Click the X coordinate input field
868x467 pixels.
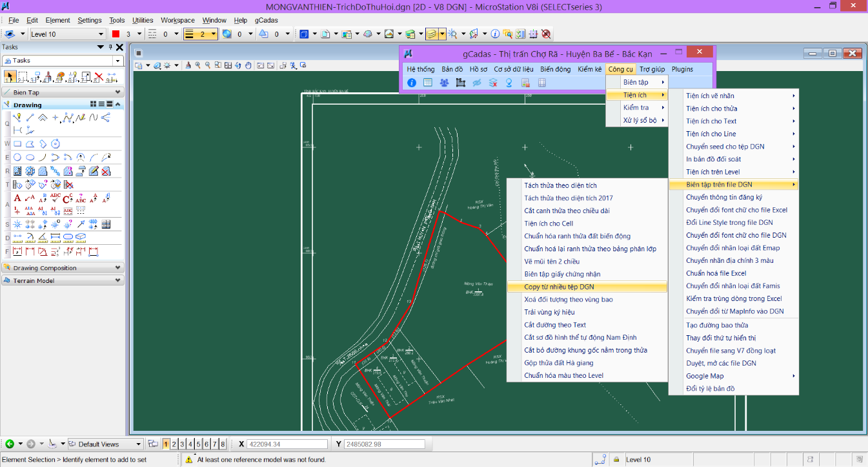(x=287, y=444)
